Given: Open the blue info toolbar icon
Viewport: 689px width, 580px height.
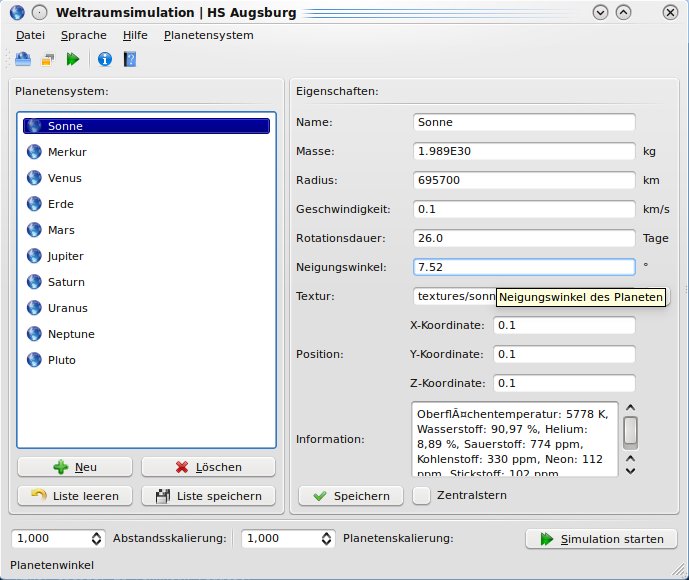Looking at the screenshot, I should point(104,60).
